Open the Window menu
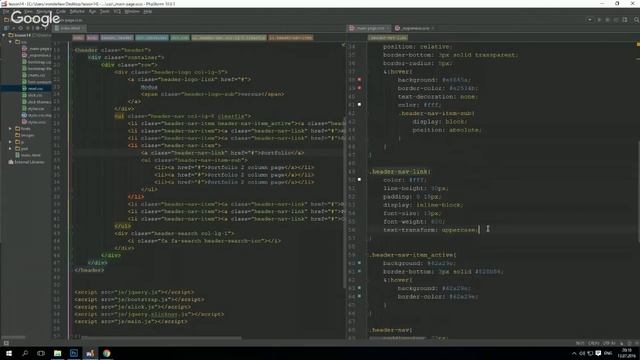The height and width of the screenshot is (360, 640). tap(132, 11)
